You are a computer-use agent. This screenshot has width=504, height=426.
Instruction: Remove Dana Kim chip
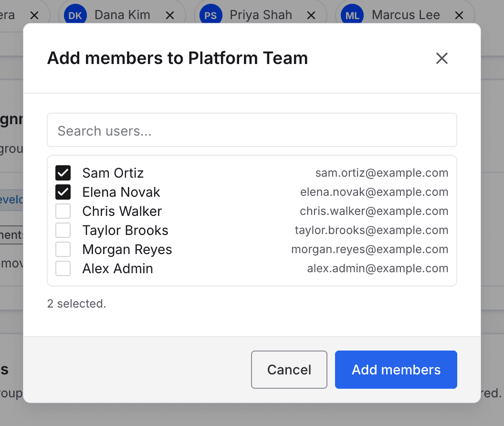[170, 15]
